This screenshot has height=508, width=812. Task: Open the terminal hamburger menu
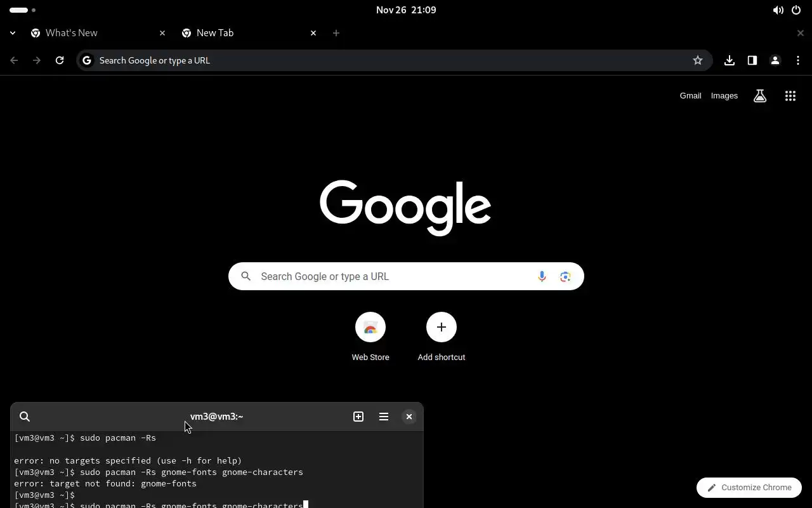tap(384, 417)
